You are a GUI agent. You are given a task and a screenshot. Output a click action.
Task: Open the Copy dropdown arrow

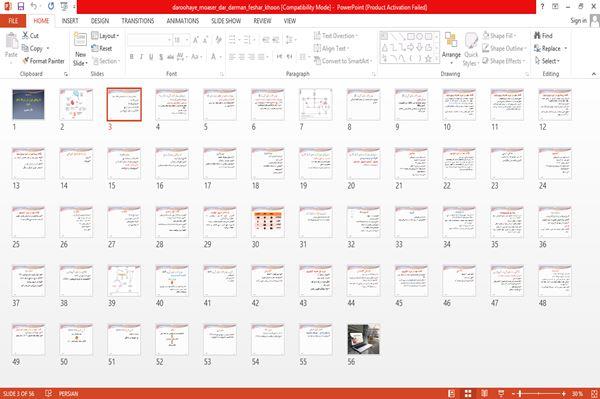[48, 48]
